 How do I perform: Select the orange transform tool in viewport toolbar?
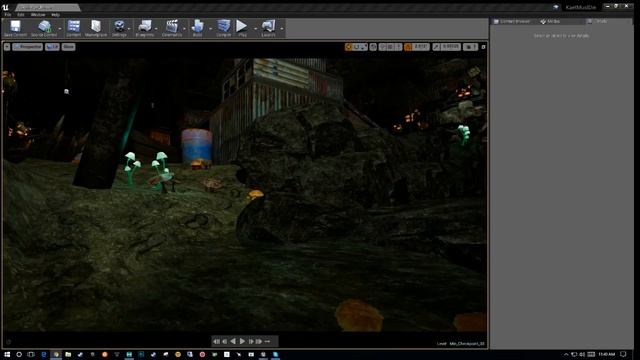pos(348,47)
